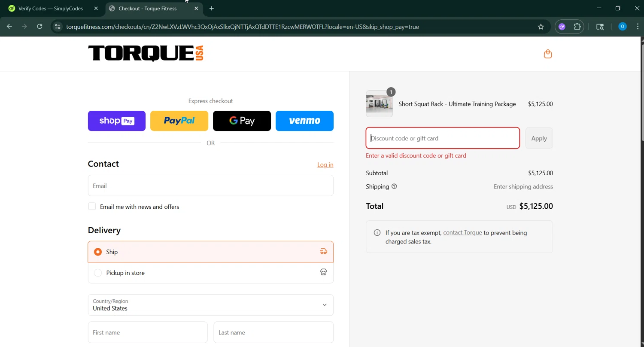Click the shipping help question mark icon

[394, 186]
